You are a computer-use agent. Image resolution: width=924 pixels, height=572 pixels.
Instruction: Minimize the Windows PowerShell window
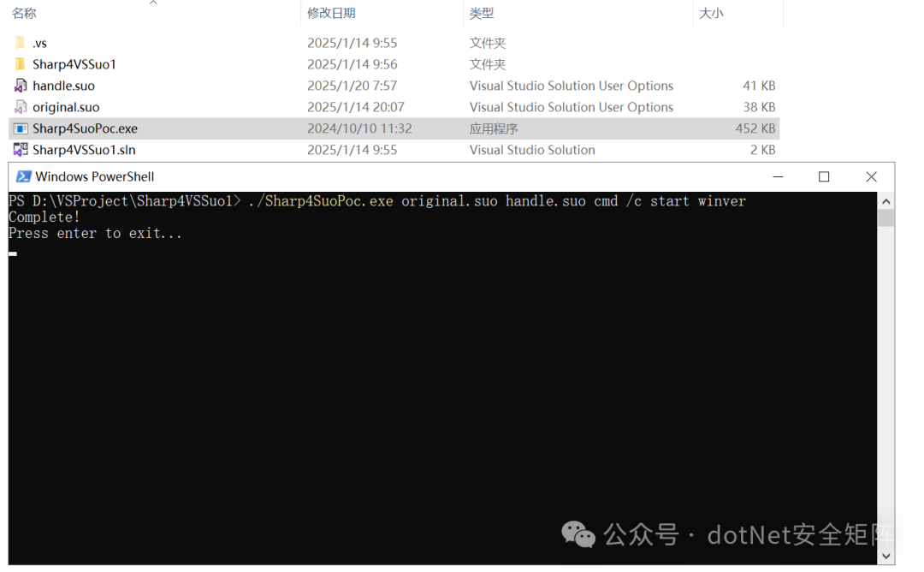click(778, 176)
